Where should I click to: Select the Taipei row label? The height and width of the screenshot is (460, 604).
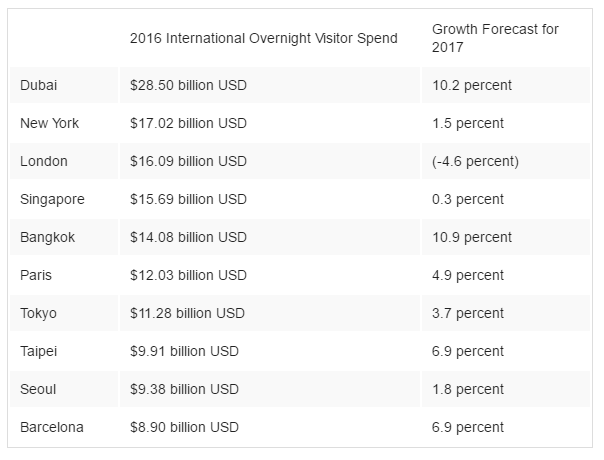pyautogui.click(x=39, y=352)
